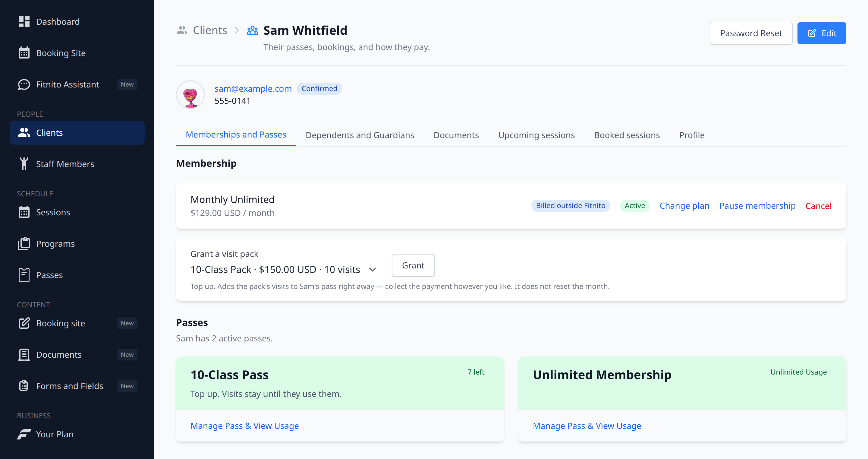Click the Staff Members person icon
868x459 pixels.
(x=24, y=164)
